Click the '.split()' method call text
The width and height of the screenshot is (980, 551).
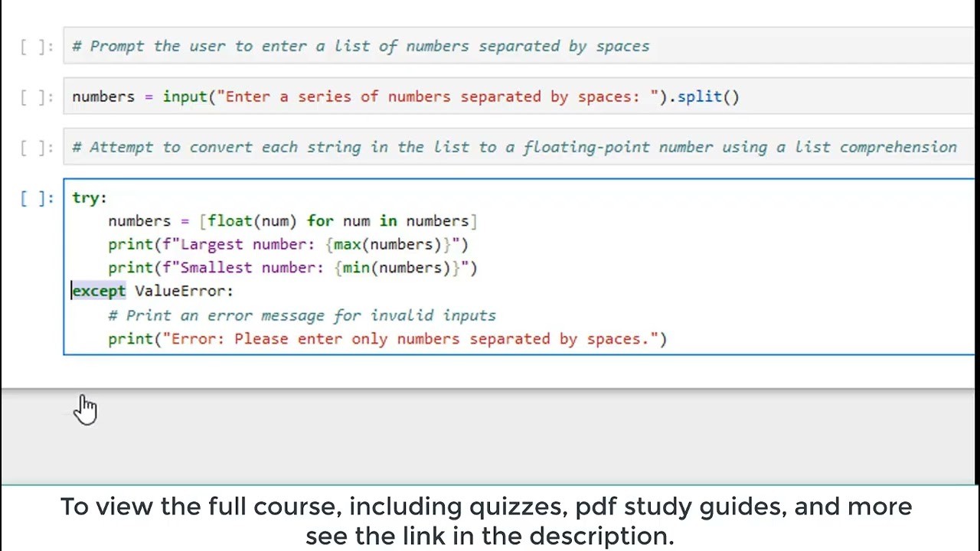coord(704,96)
